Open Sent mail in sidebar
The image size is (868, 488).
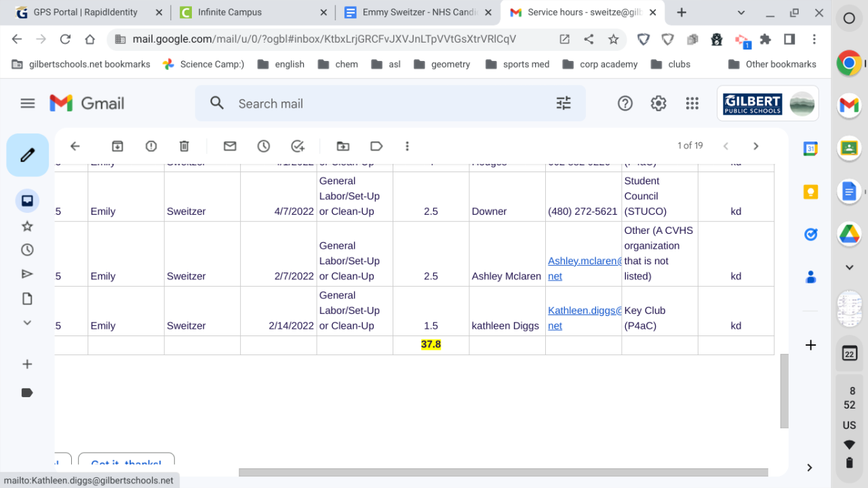point(27,274)
